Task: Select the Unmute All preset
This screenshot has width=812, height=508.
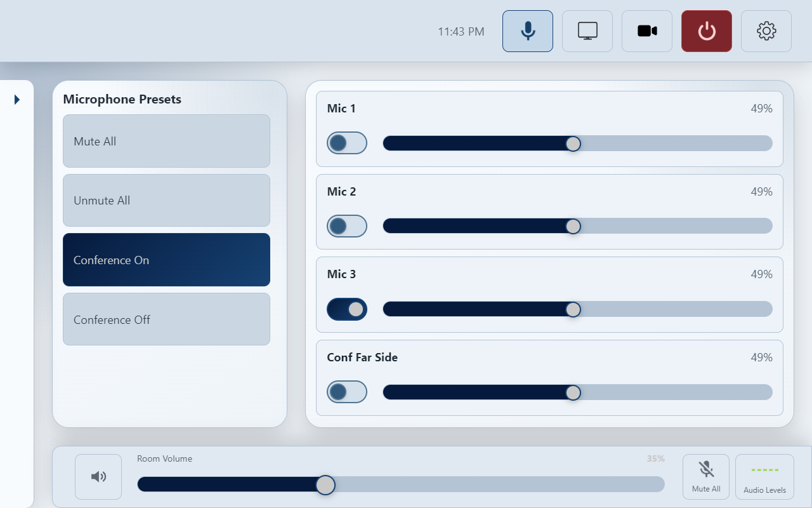Action: (x=166, y=200)
